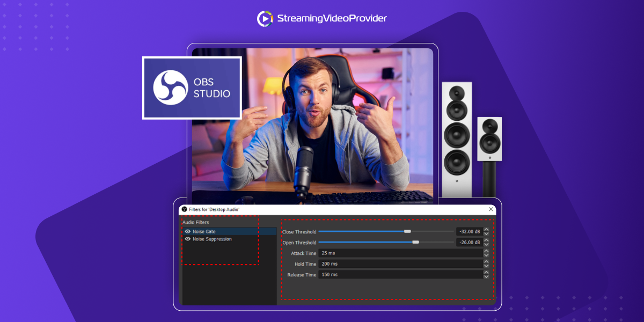Click the 'Close Threshold' label
Screen dimensions: 644x322
(299, 232)
